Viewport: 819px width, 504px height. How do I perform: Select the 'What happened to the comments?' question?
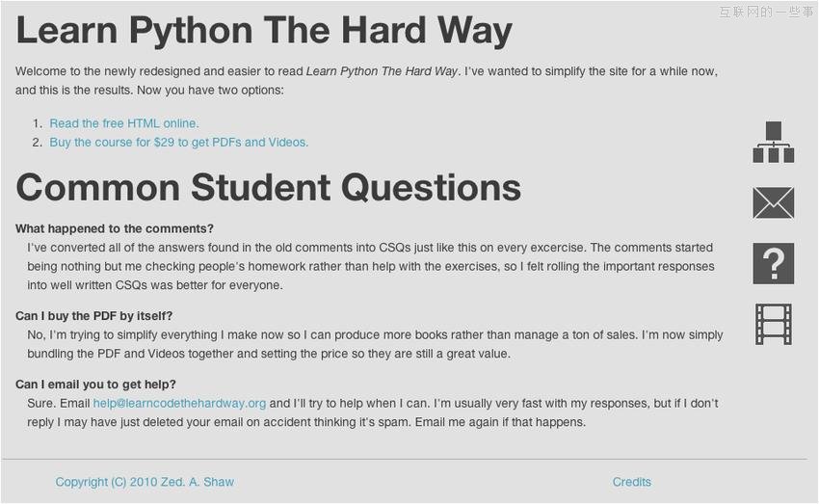point(115,228)
